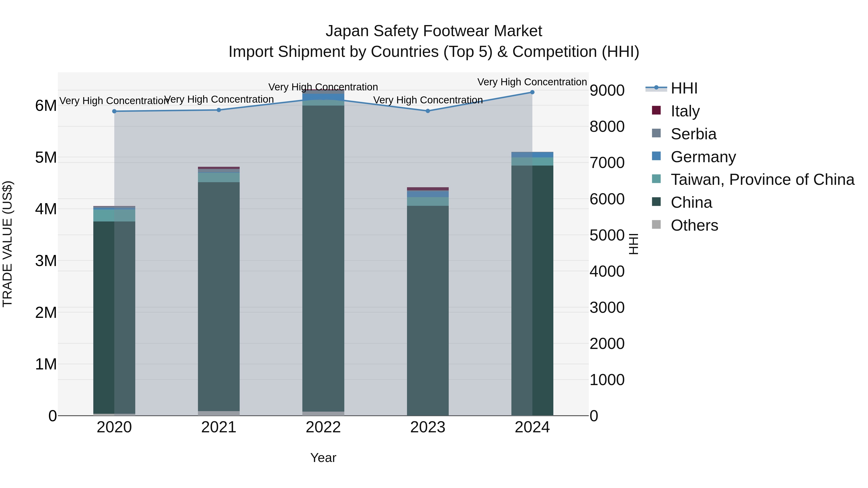The width and height of the screenshot is (868, 488).
Task: Click the Germany blue legend swatch
Action: [656, 156]
